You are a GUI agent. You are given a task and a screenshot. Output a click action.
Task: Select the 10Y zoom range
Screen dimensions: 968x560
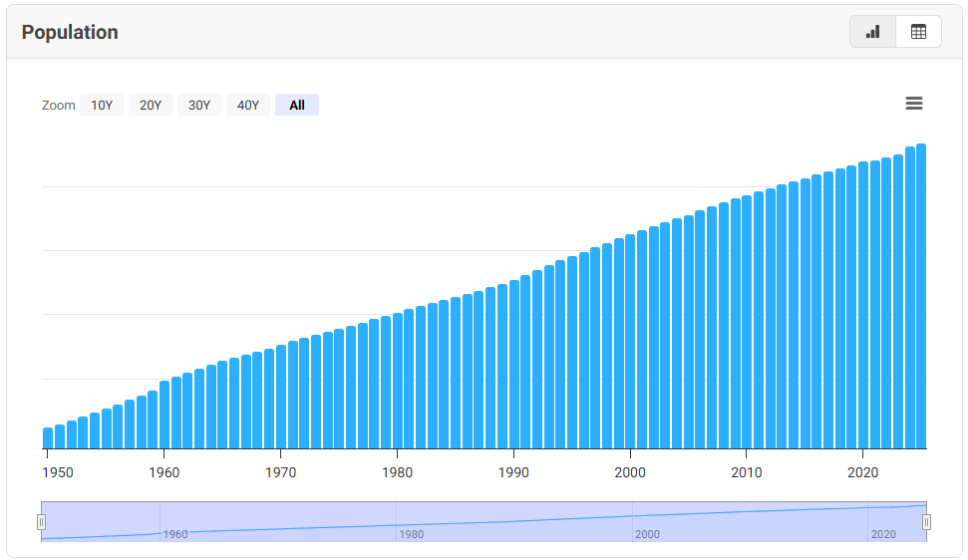point(102,105)
